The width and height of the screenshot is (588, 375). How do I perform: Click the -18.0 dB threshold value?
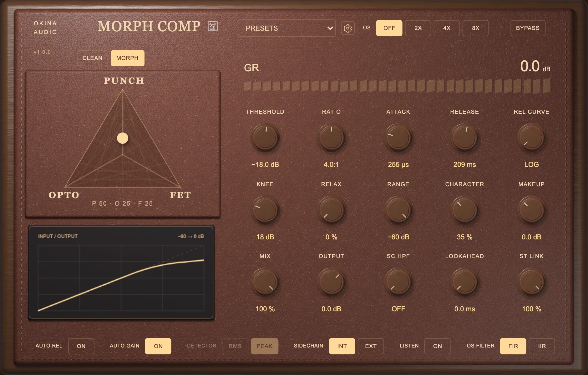265,164
